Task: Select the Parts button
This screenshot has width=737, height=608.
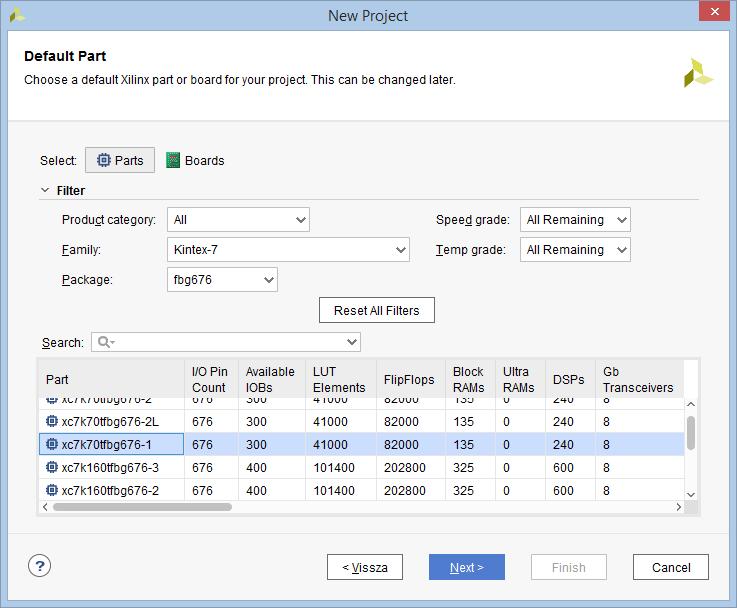Action: (x=120, y=160)
